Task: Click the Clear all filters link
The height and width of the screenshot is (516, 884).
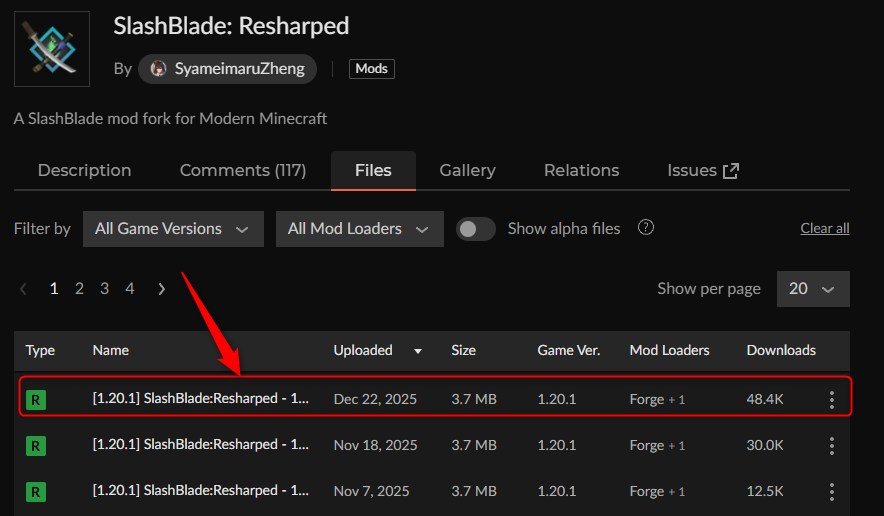Action: (825, 228)
